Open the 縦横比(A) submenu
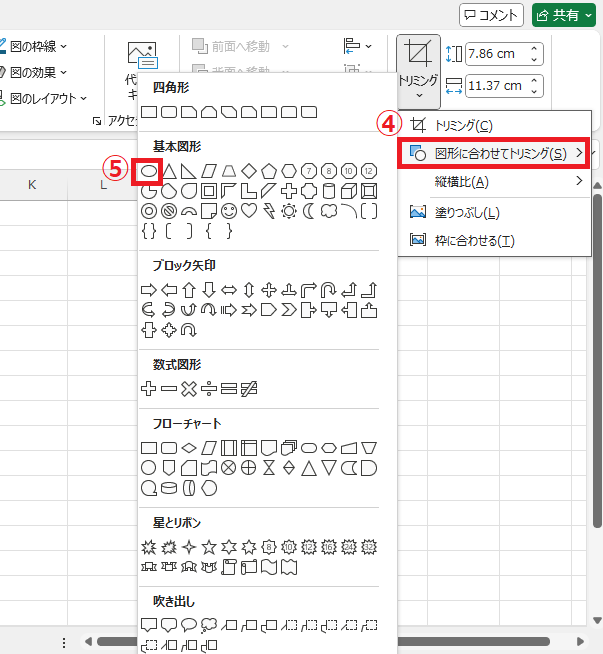This screenshot has width=603, height=654. click(x=494, y=181)
